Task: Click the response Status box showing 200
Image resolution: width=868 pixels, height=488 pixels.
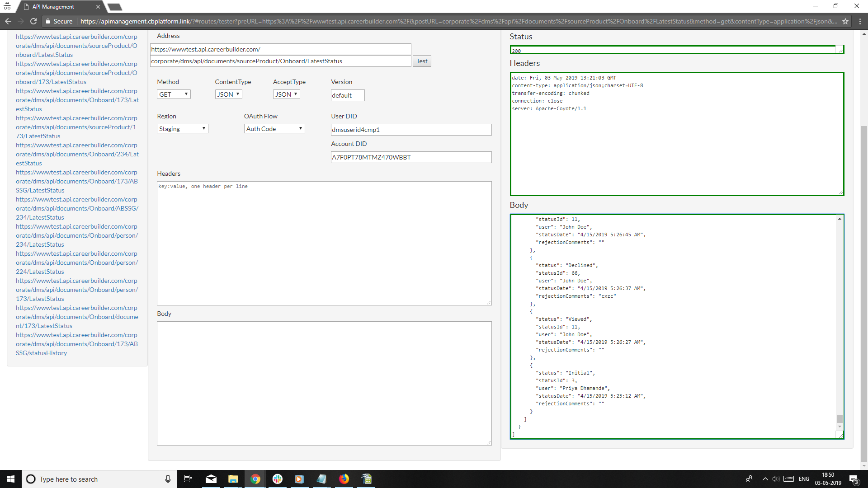Action: [677, 50]
